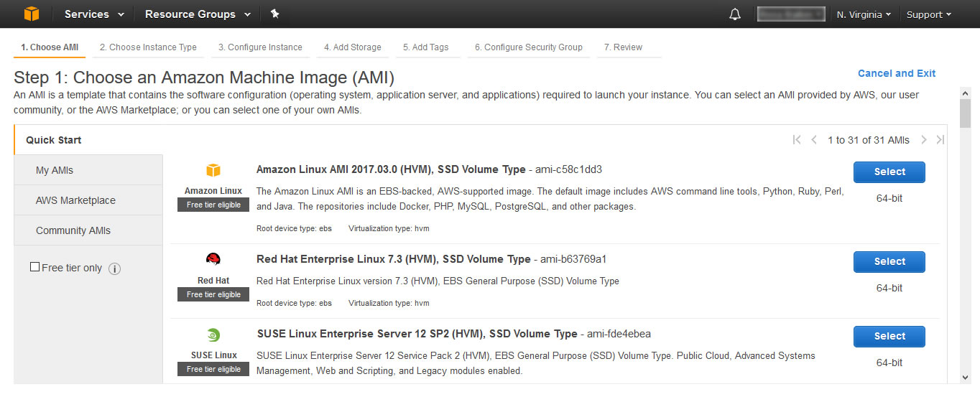Go to next page of AMIs
This screenshot has width=980, height=402.
pos(924,140)
